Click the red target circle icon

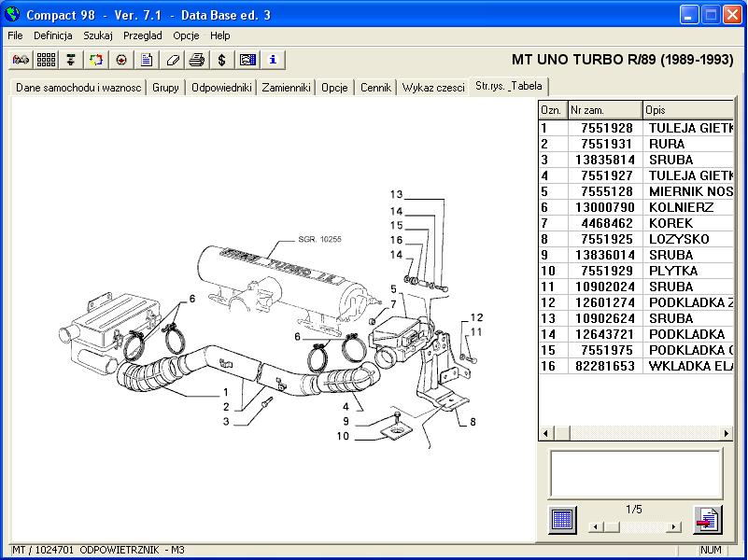pyautogui.click(x=121, y=60)
